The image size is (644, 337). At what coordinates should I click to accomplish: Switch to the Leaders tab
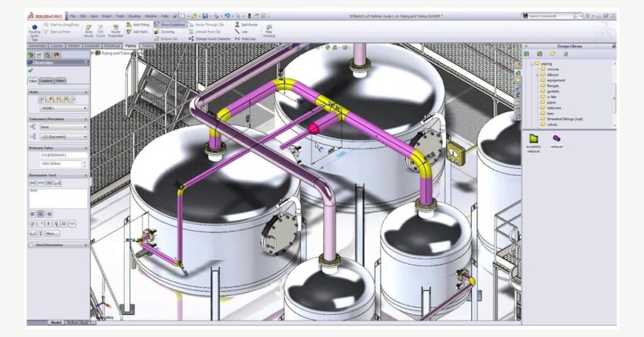46,80
